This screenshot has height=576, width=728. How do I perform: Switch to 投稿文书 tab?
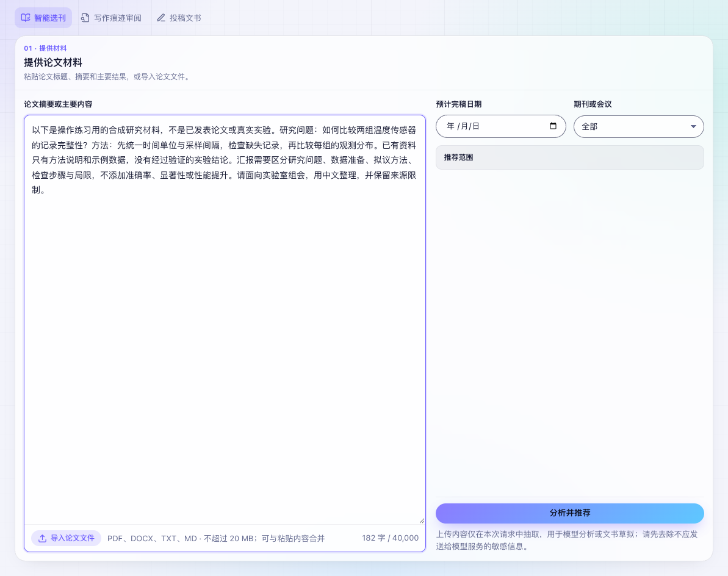coord(179,18)
